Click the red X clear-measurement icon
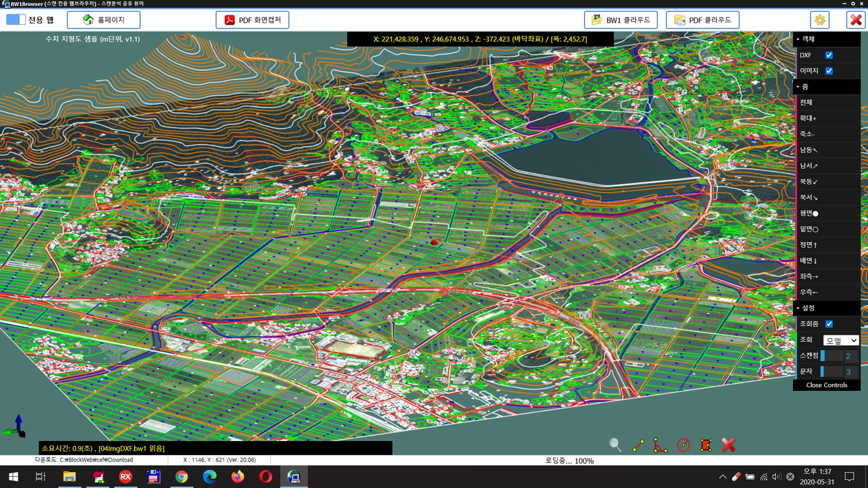The image size is (868, 488). coord(728,445)
